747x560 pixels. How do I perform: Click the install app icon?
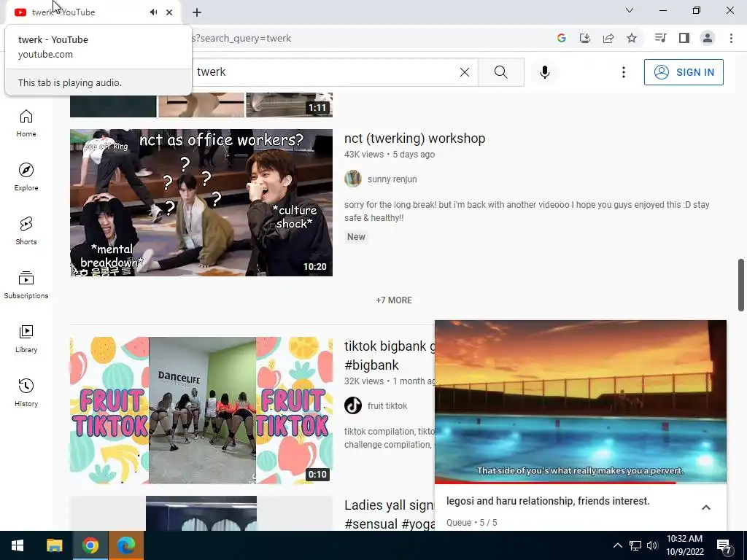pyautogui.click(x=585, y=38)
